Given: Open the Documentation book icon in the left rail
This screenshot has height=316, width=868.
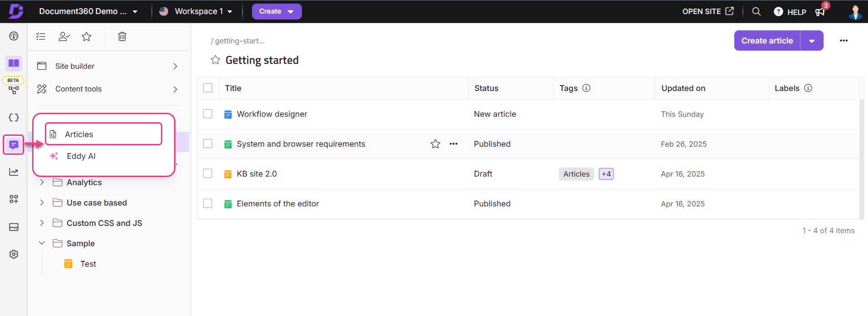Looking at the screenshot, I should 14,63.
